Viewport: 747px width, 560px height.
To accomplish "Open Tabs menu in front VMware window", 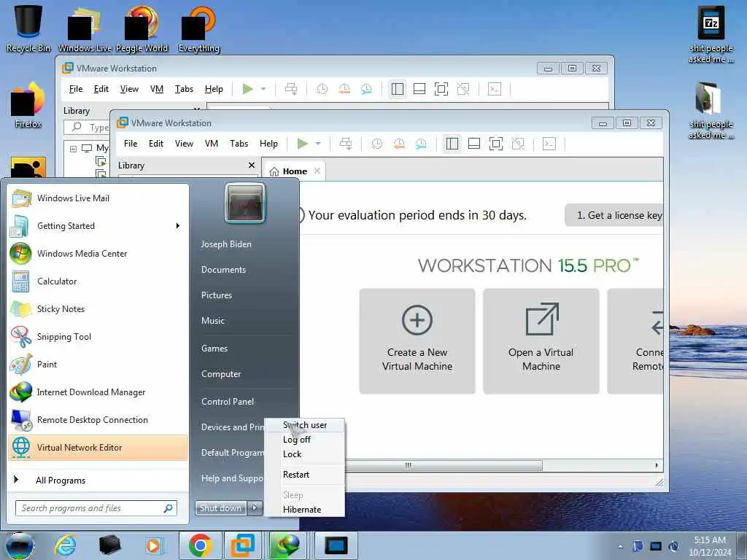I will pos(239,144).
